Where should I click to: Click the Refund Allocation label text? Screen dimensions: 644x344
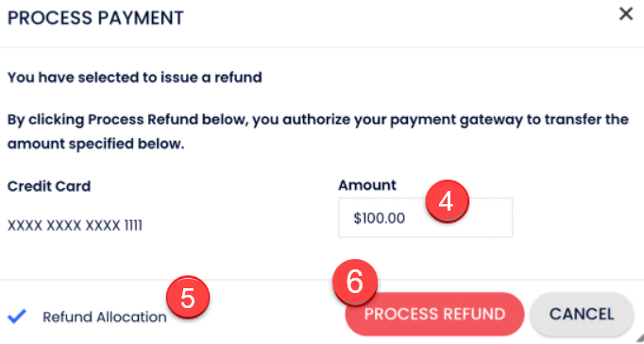pyautogui.click(x=105, y=317)
